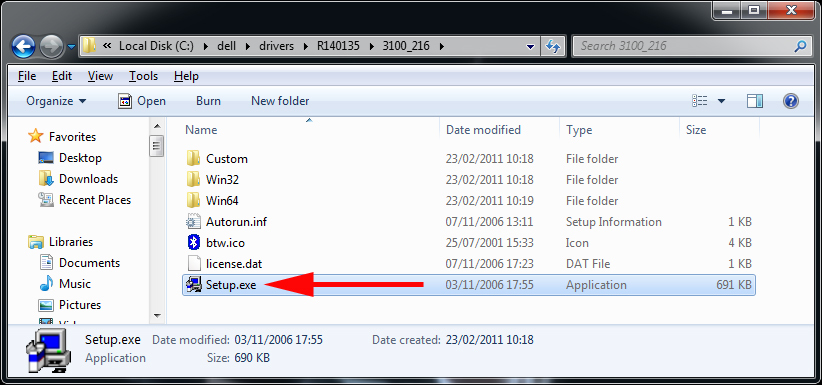Click the Burn toolbar button
The height and width of the screenshot is (385, 822).
click(x=208, y=101)
